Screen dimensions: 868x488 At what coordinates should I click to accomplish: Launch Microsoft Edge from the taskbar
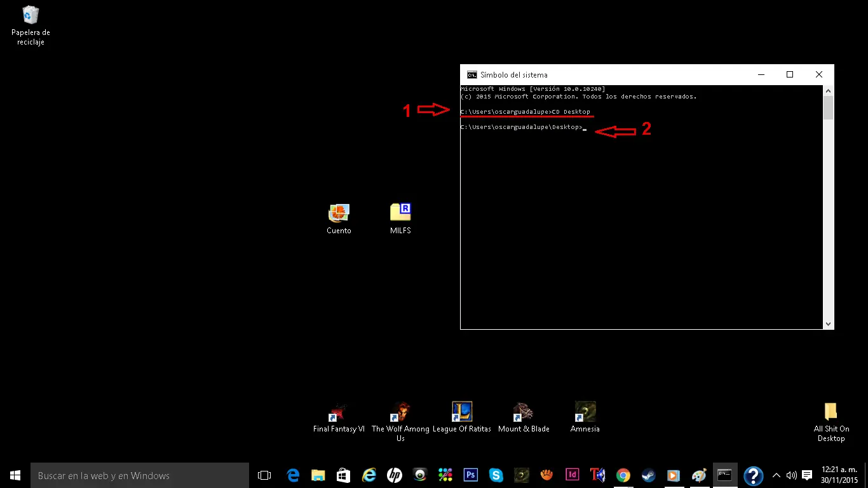tap(293, 475)
